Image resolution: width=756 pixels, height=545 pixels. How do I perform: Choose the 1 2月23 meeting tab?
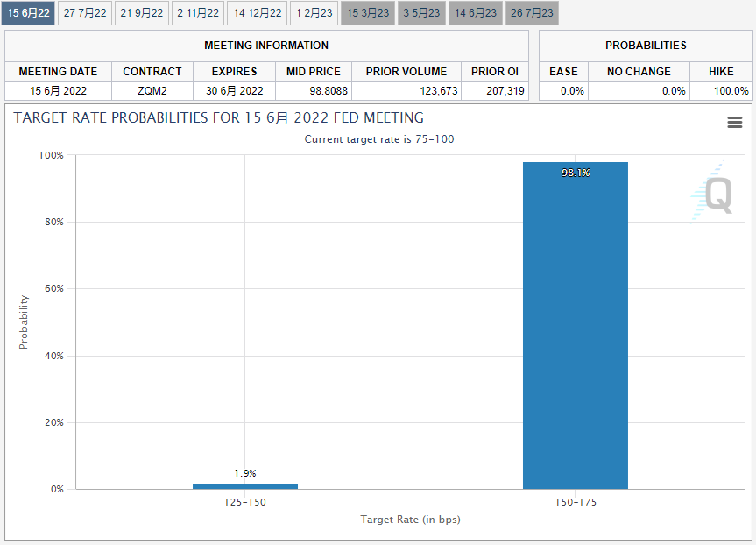tap(314, 13)
